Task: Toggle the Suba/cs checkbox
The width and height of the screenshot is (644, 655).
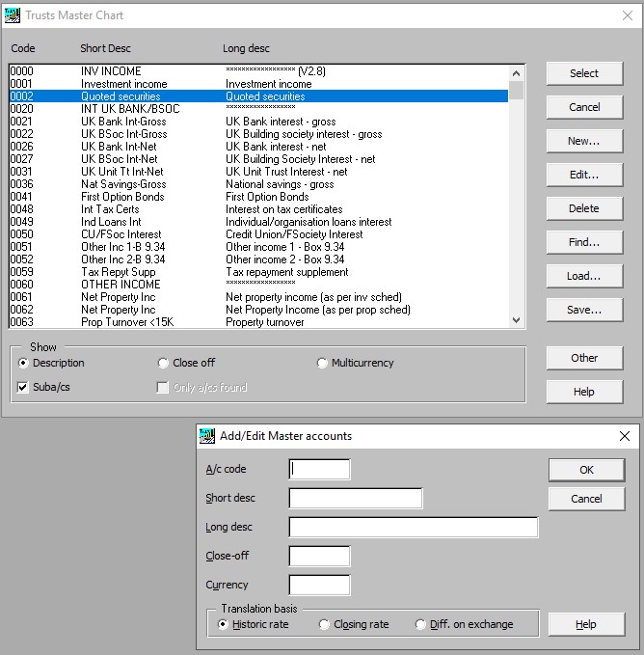Action: (x=23, y=388)
